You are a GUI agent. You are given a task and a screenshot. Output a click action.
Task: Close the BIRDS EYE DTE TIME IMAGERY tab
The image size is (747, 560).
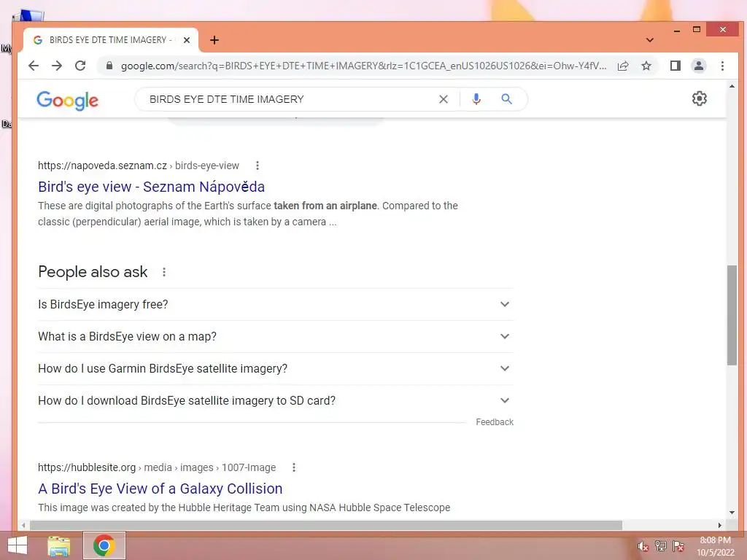click(187, 40)
